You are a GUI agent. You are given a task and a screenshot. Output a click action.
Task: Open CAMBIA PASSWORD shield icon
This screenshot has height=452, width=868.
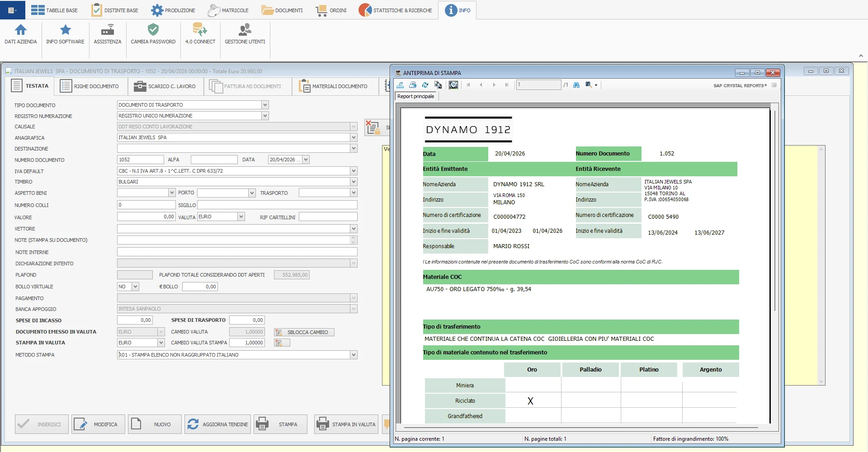pos(153,34)
